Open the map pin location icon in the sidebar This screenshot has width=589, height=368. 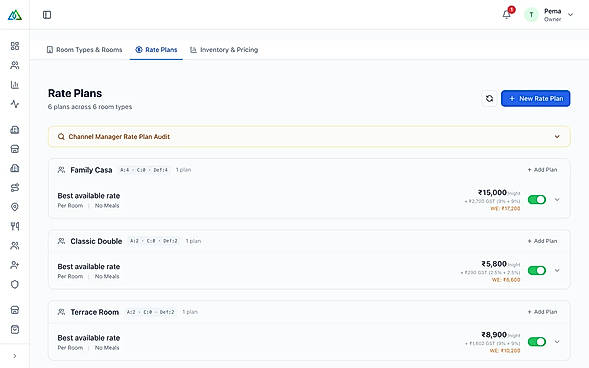15,207
